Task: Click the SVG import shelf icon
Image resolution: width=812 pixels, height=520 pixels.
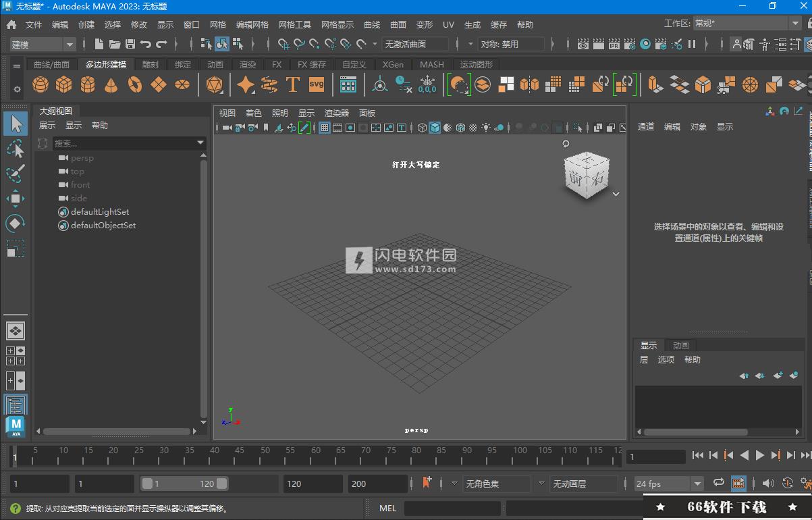Action: click(x=316, y=84)
